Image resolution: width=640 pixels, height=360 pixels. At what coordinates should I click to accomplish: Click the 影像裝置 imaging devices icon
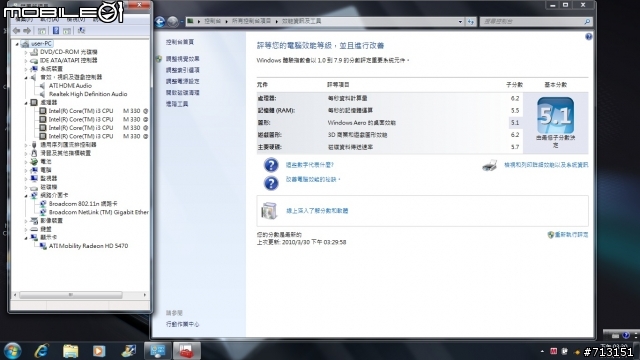tap(34, 221)
